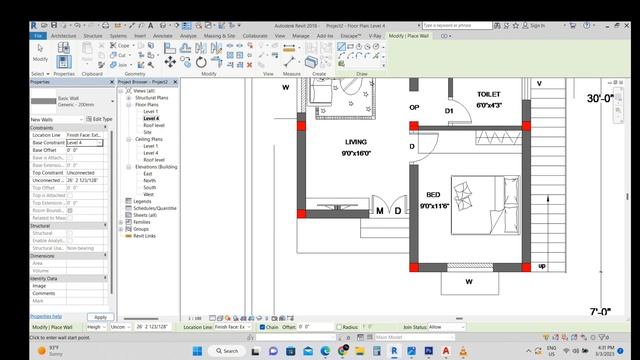Click Revit icon in Windows taskbar
Screen dimensions: 640x360
[394, 351]
